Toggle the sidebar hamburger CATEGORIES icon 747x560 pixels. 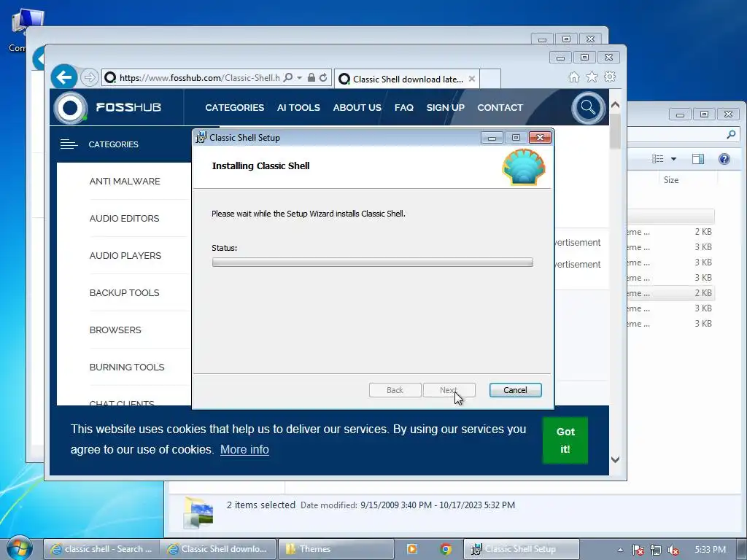[69, 144]
